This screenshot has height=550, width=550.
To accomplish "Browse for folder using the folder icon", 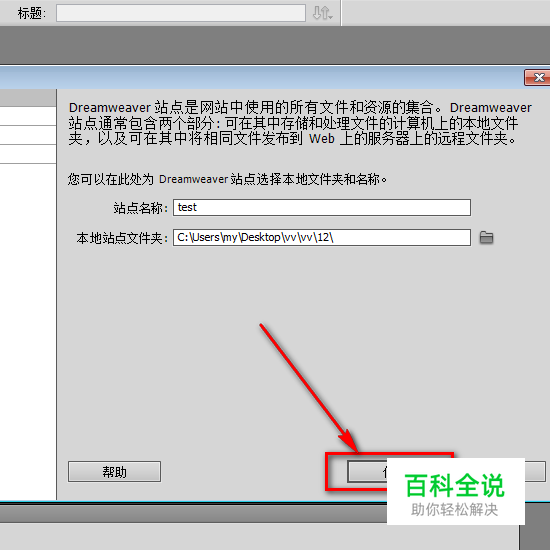I will coord(486,237).
